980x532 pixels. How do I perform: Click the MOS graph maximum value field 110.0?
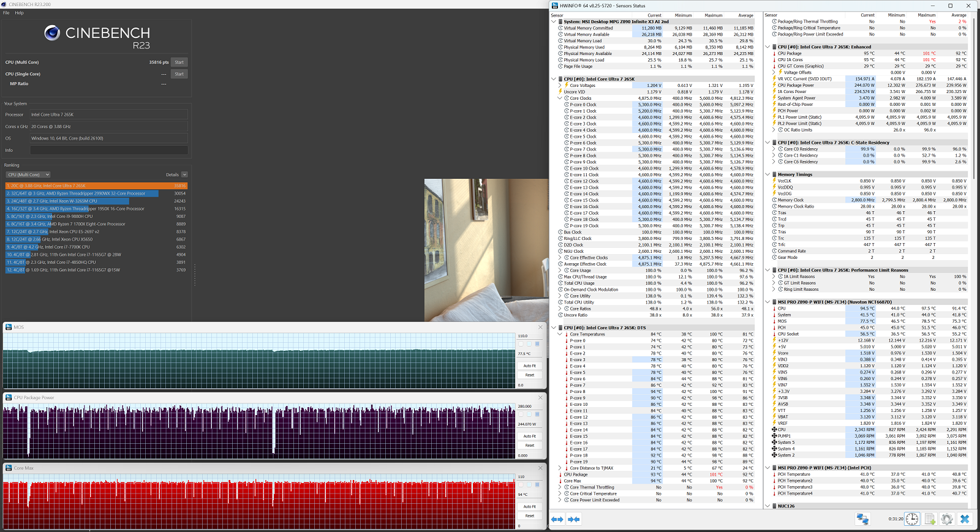530,335
